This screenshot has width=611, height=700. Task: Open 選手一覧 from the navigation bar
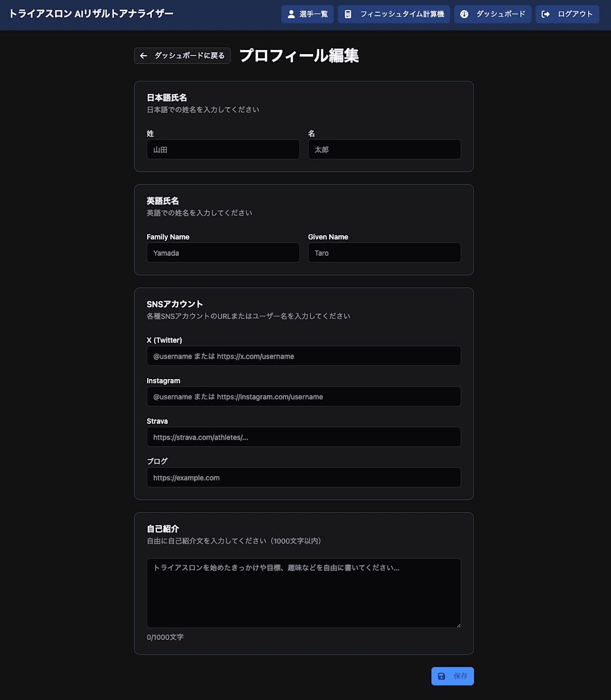click(x=308, y=14)
